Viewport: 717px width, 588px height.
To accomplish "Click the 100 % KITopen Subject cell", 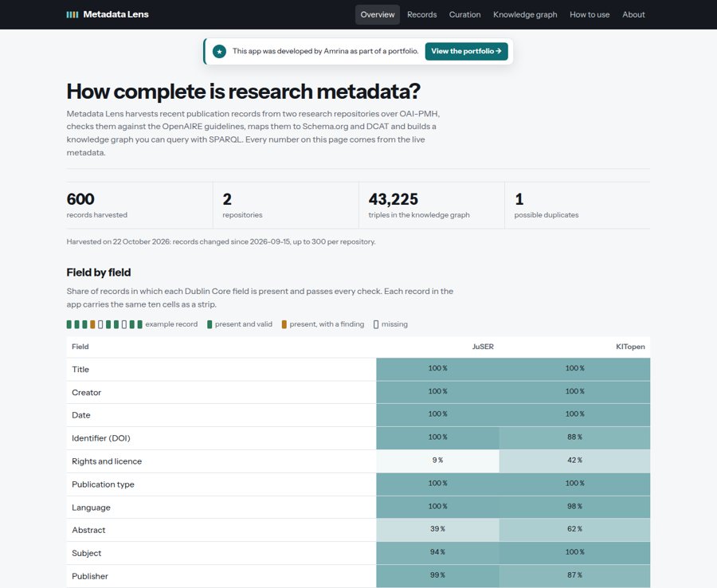I will click(x=574, y=553).
